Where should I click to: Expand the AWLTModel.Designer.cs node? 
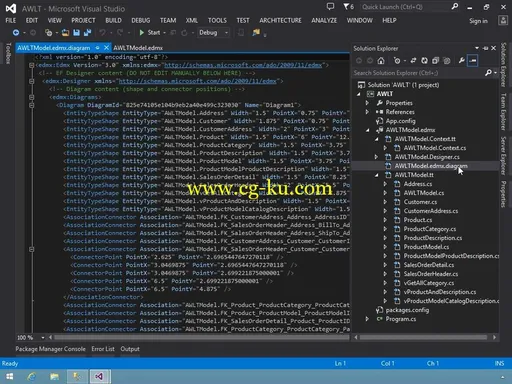click(376, 157)
